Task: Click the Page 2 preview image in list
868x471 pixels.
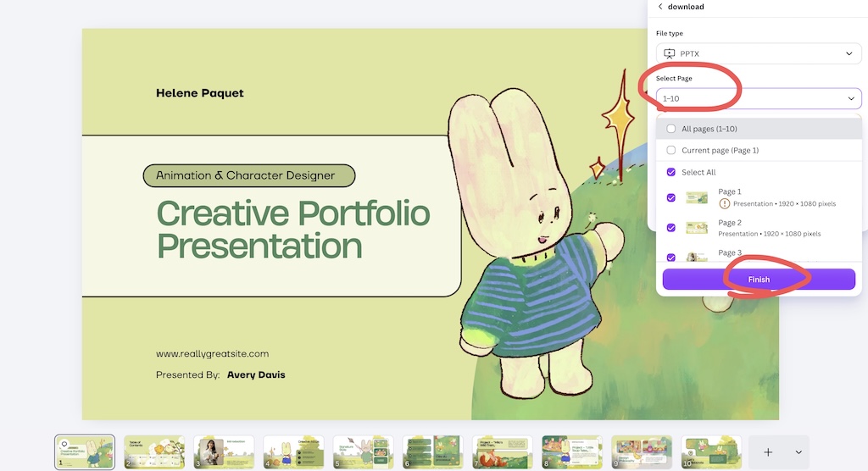Action: coord(697,228)
